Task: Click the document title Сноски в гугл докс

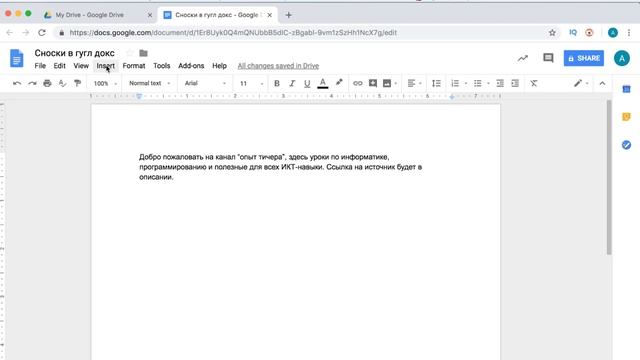Action: tap(74, 53)
